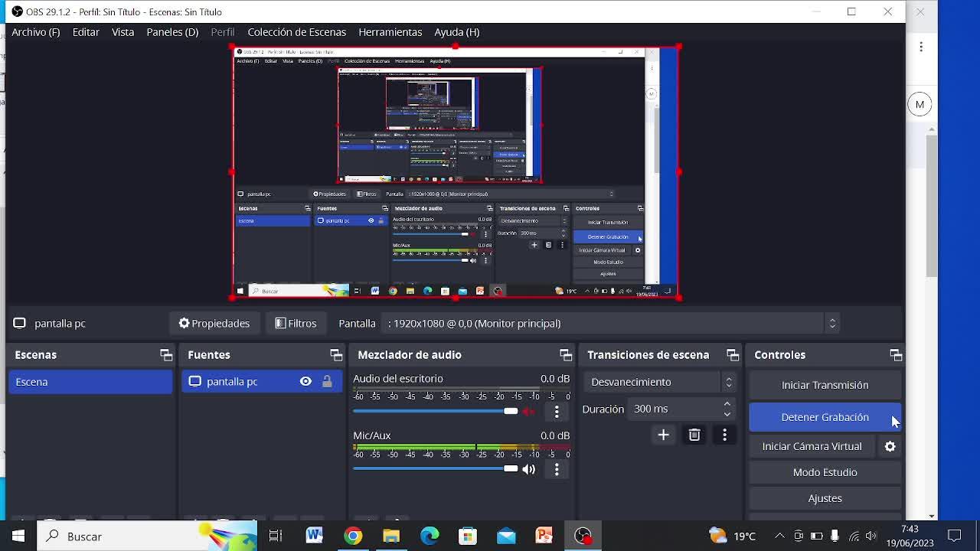The image size is (980, 551).
Task: Decrease the Duración value by one step
Action: 727,414
